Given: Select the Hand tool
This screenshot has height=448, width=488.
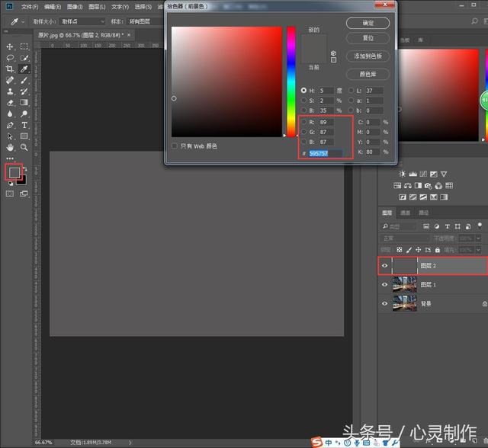Looking at the screenshot, I should (10, 146).
